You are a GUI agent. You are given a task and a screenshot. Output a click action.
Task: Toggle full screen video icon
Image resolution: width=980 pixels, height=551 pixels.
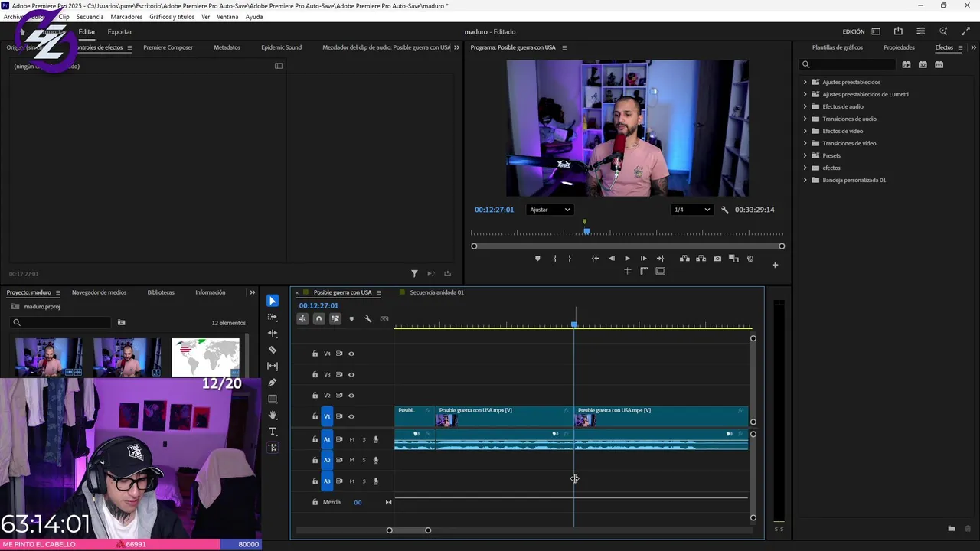coord(965,31)
